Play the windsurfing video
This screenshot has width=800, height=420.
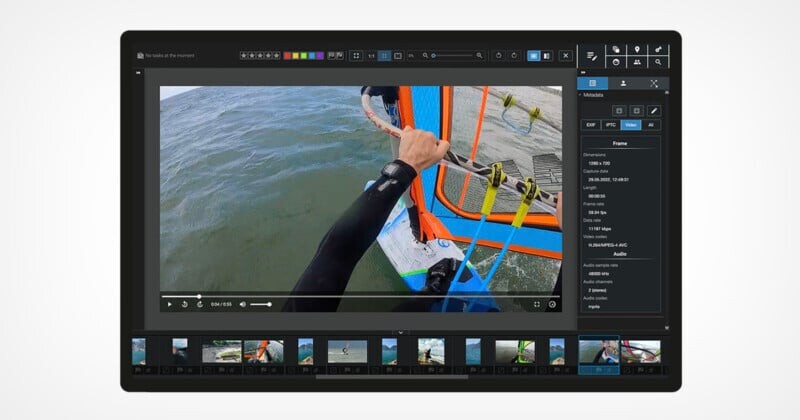170,304
